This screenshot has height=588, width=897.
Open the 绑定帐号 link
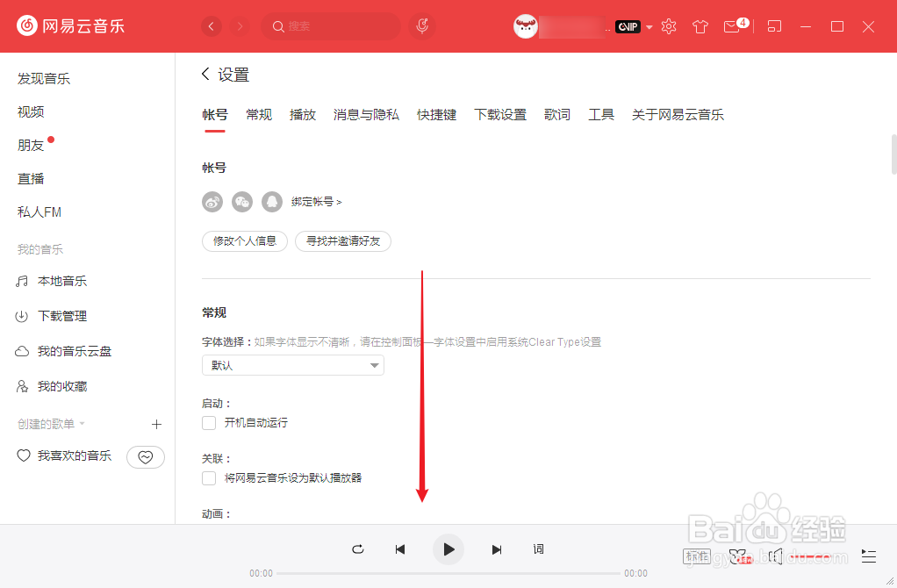(x=316, y=202)
